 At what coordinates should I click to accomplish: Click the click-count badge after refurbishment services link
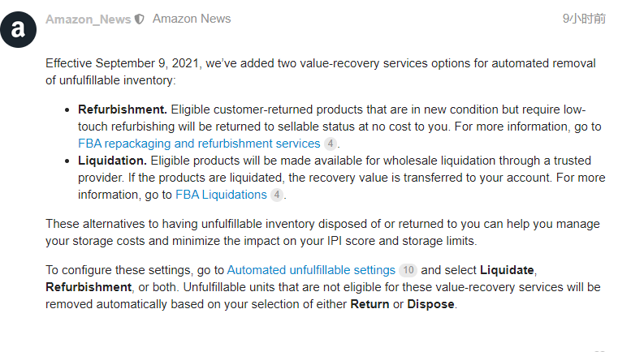[330, 144]
